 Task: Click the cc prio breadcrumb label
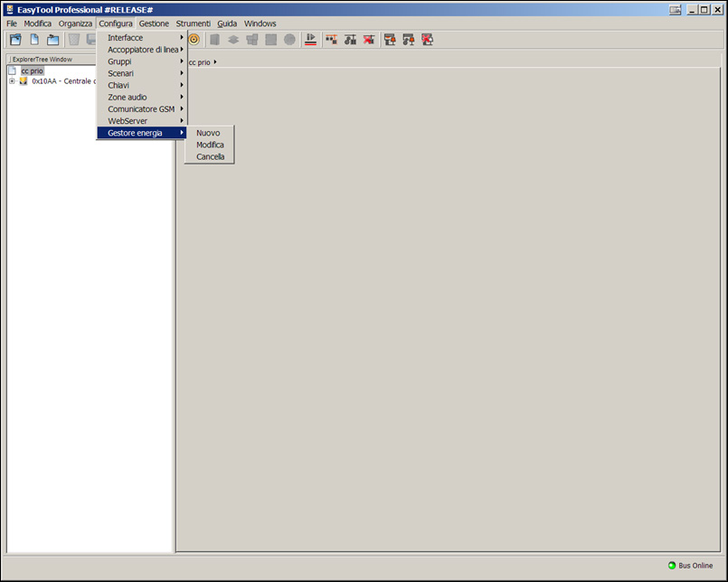tap(200, 62)
